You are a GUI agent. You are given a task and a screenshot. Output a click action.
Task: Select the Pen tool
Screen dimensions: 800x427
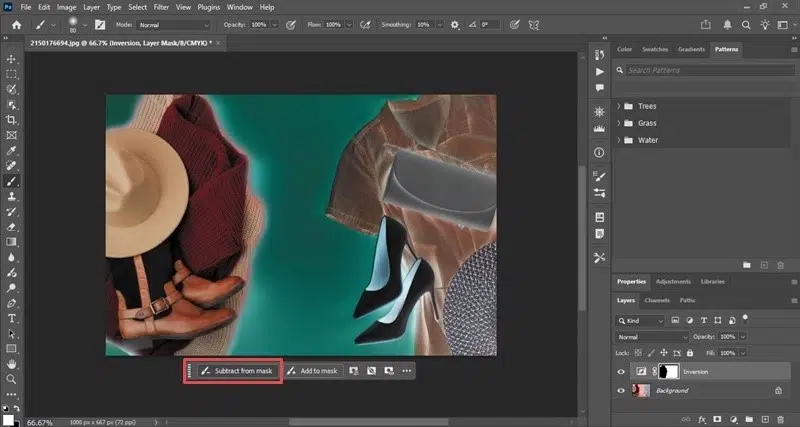click(11, 303)
